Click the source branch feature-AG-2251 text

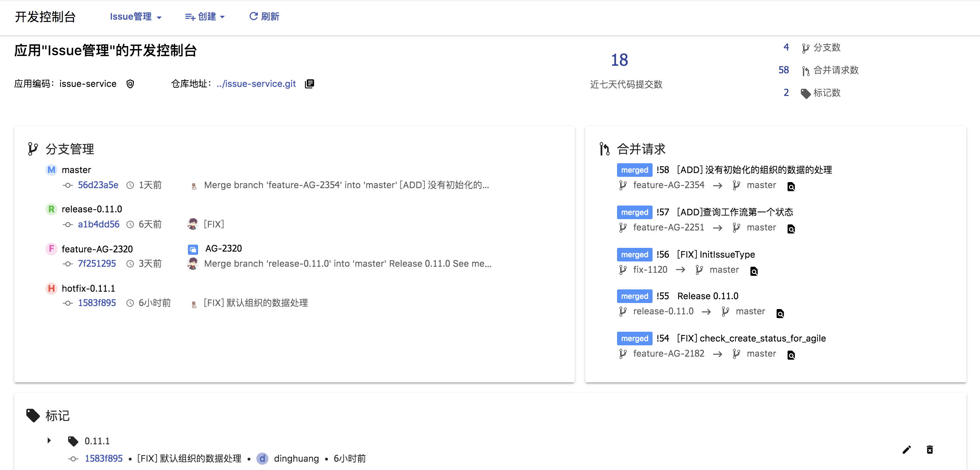click(668, 227)
